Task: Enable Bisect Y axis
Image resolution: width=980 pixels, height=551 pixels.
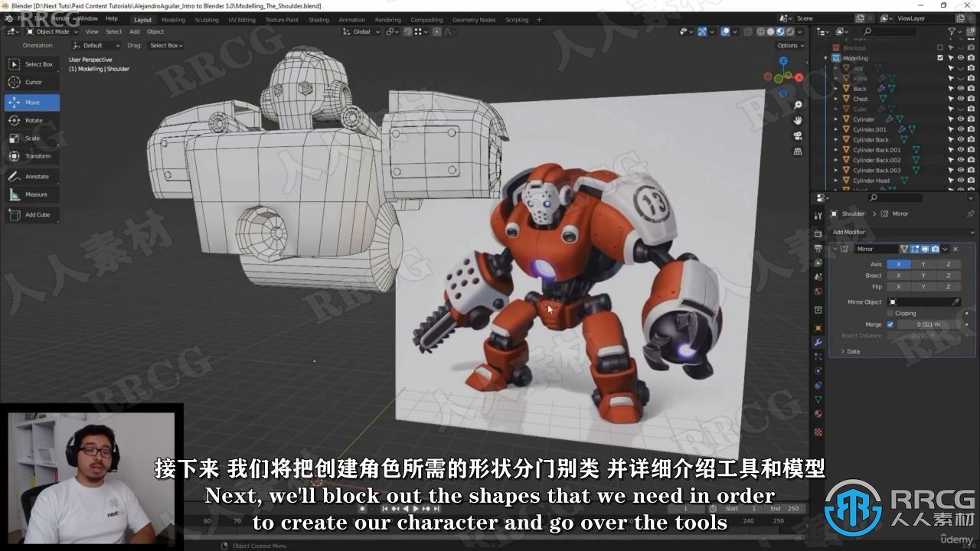Action: [923, 275]
